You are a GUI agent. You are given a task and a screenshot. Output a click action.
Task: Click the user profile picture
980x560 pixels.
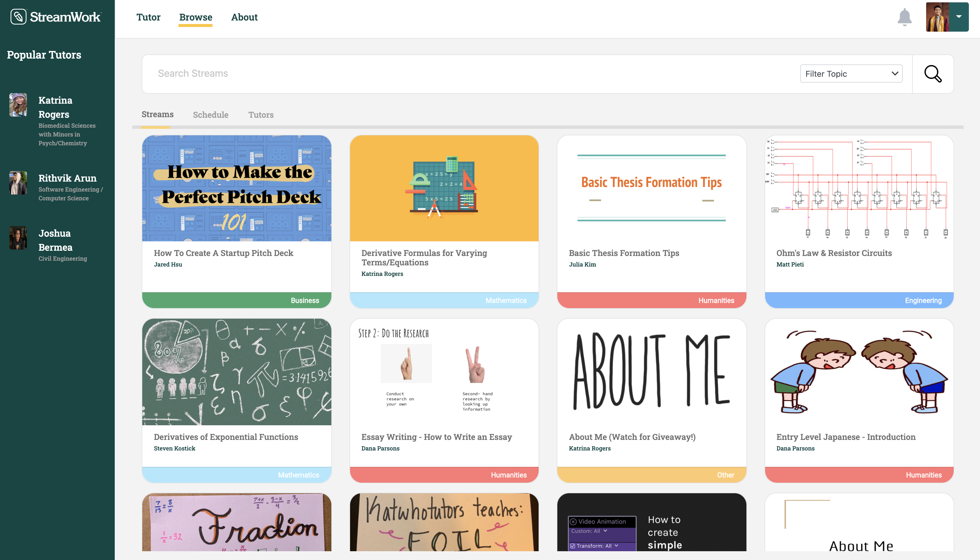click(x=937, y=17)
